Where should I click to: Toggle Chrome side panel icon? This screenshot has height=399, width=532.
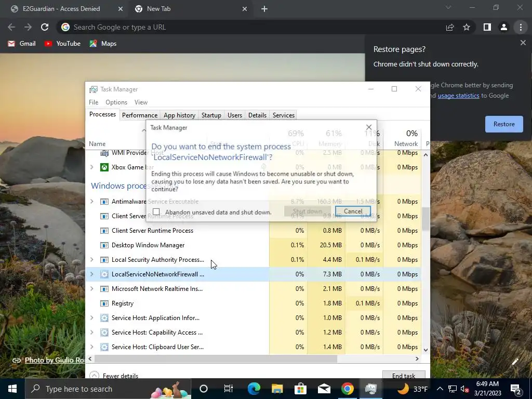[x=487, y=27]
